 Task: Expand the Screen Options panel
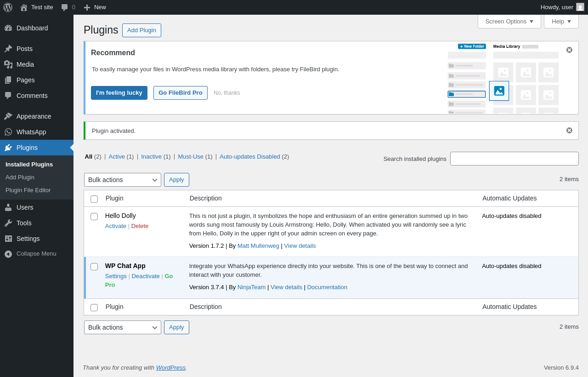coord(509,22)
